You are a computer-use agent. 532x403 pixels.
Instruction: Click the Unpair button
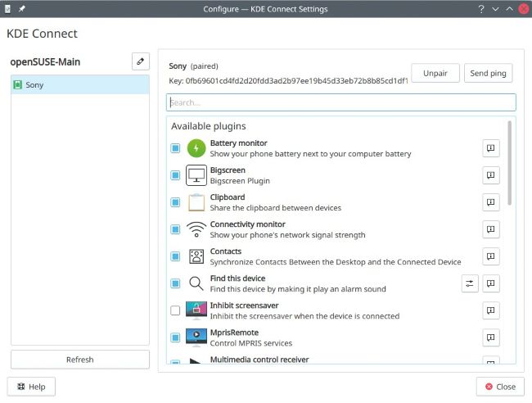[435, 73]
